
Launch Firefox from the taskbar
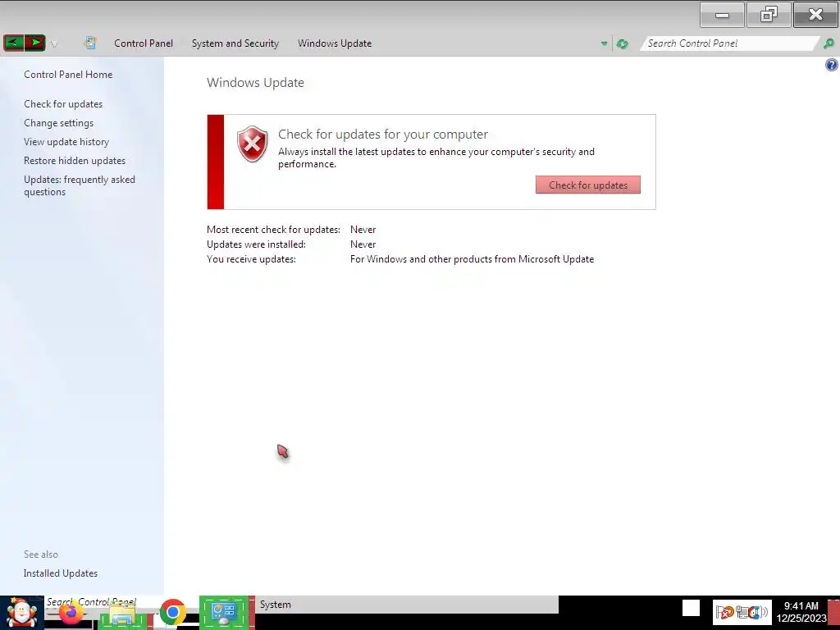71,612
